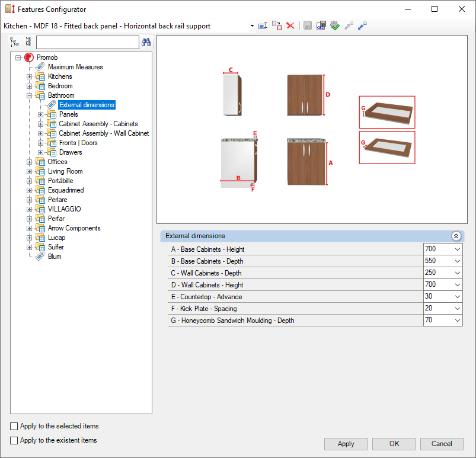The width and height of the screenshot is (476, 458).
Task: Click the save-all disks toolbar icon
Action: coord(321,26)
